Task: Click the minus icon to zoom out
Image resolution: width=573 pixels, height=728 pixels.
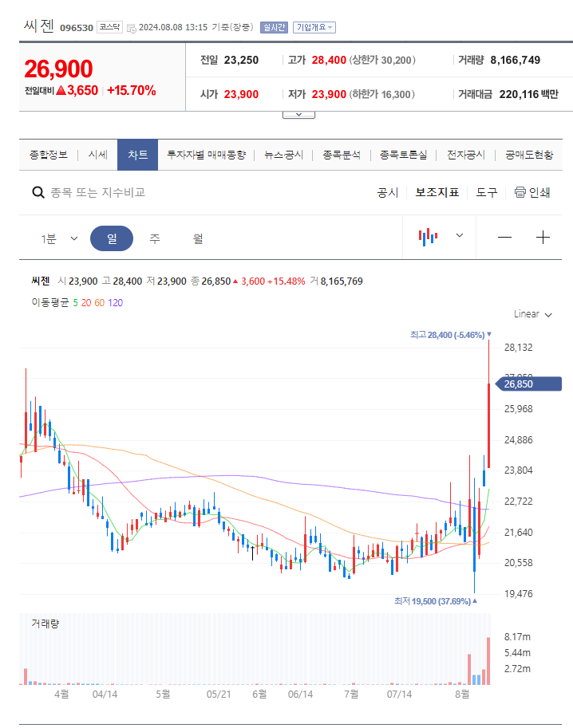Action: coord(506,236)
